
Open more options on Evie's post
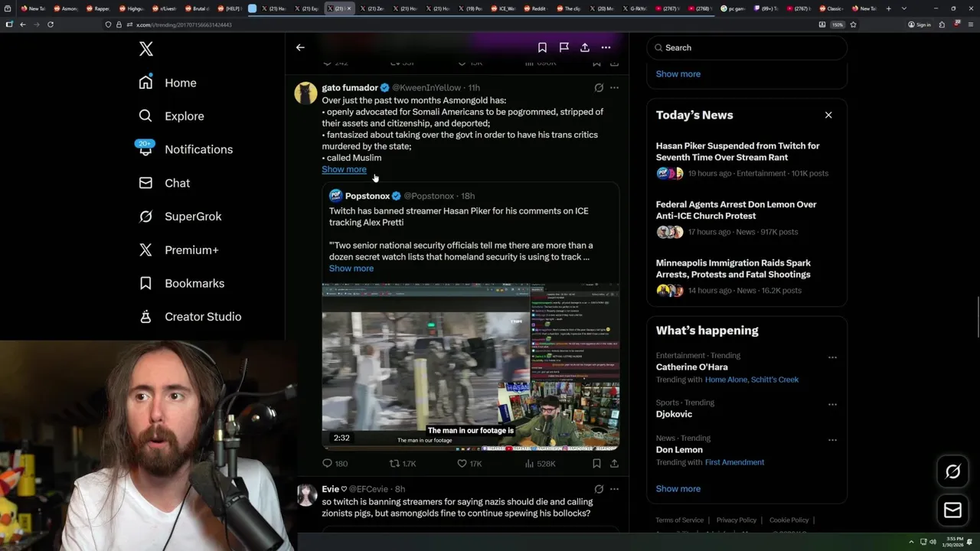point(614,489)
